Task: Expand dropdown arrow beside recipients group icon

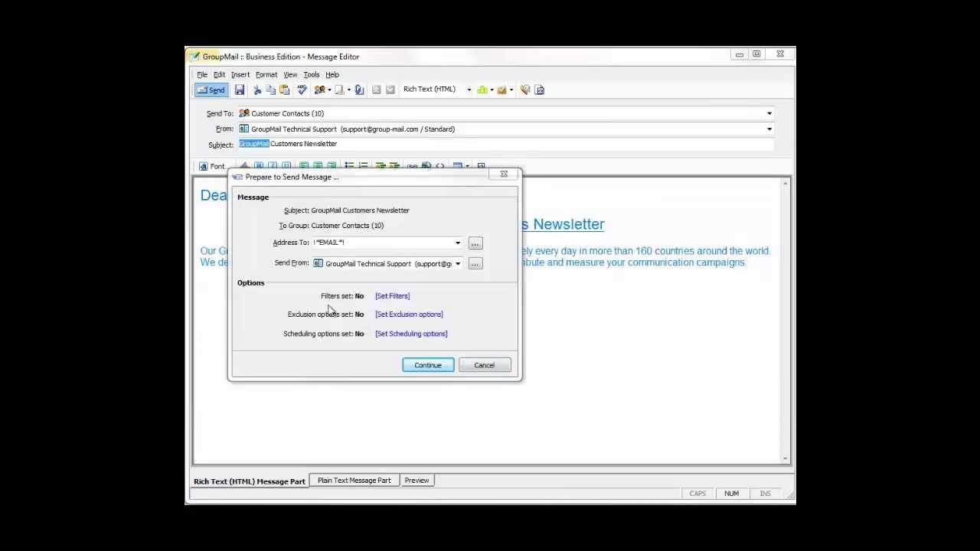Action: pos(329,90)
